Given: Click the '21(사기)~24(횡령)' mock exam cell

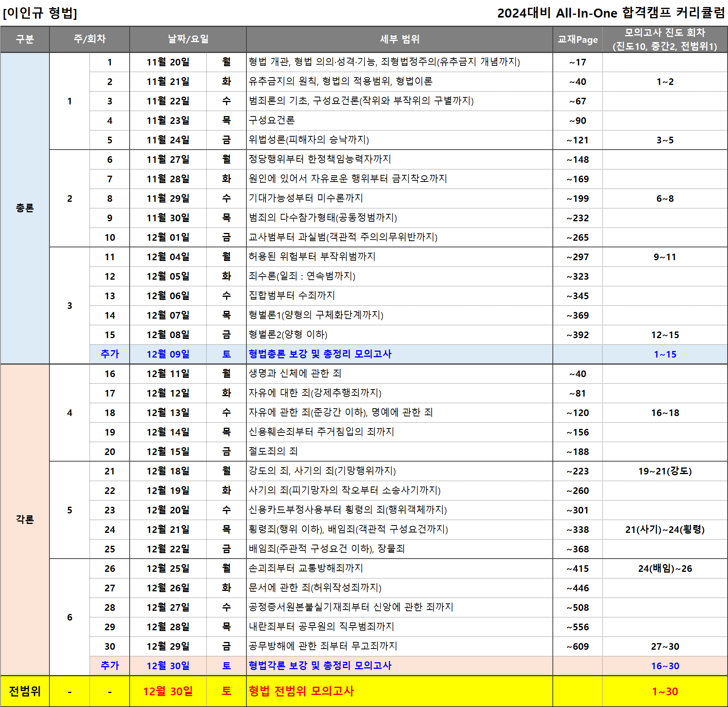Looking at the screenshot, I should 665,530.
